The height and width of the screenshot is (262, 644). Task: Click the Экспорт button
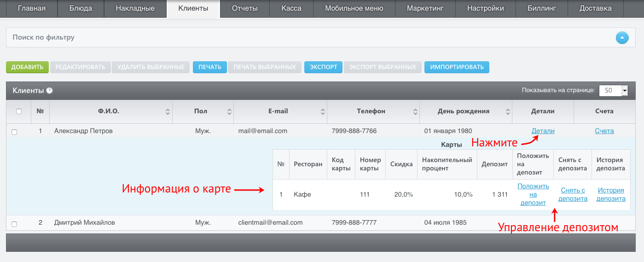coord(324,67)
